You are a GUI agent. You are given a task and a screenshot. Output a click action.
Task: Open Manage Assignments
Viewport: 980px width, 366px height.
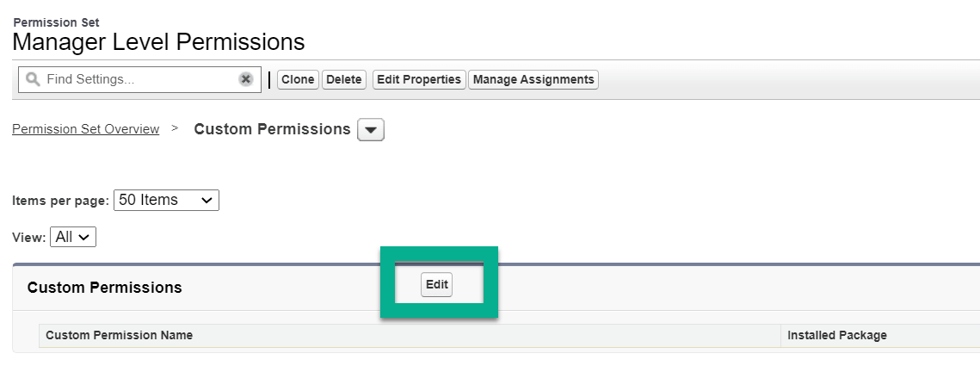coord(533,79)
